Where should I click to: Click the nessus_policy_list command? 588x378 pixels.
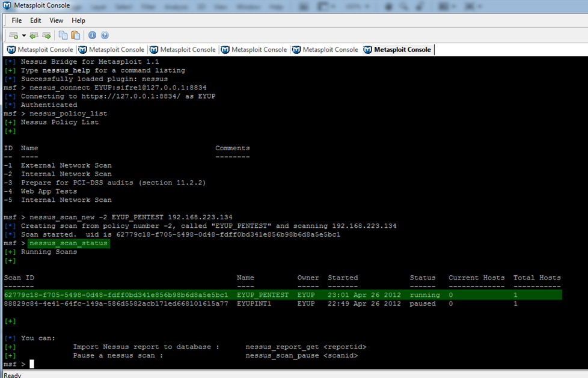point(69,114)
